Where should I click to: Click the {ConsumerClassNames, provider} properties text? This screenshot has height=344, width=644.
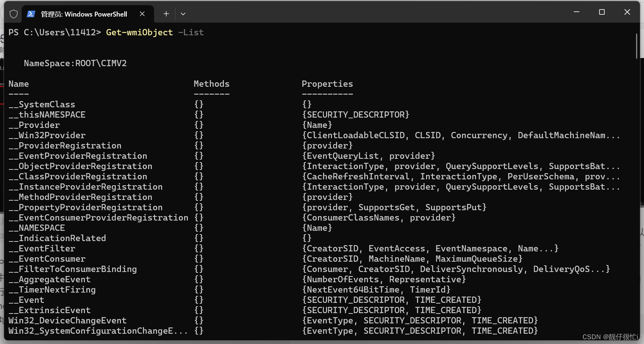[379, 218]
